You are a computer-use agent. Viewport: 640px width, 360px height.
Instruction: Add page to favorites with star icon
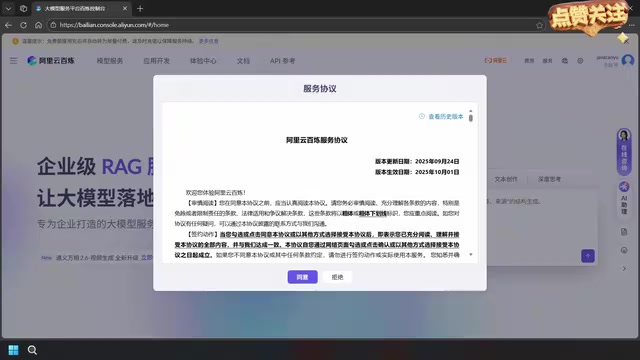pos(540,25)
